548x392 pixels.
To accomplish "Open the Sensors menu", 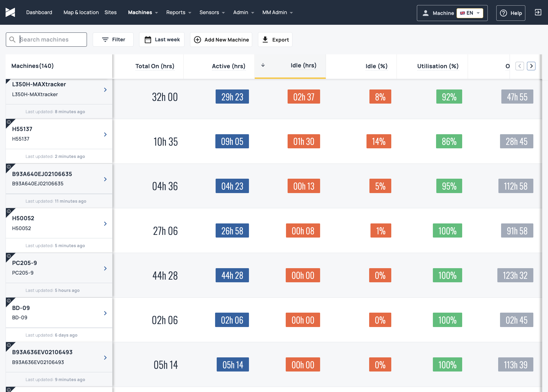I will tap(212, 12).
